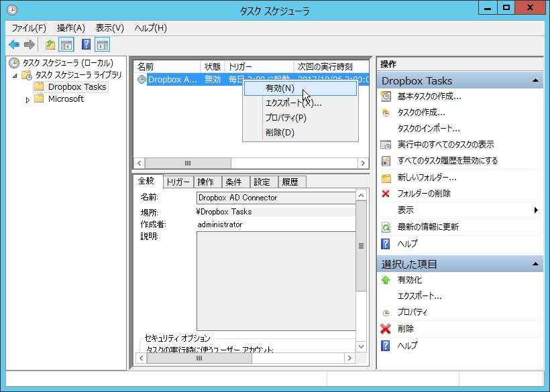This screenshot has width=550, height=392.
Task: Click タスクのインポート... action
Action: [429, 129]
